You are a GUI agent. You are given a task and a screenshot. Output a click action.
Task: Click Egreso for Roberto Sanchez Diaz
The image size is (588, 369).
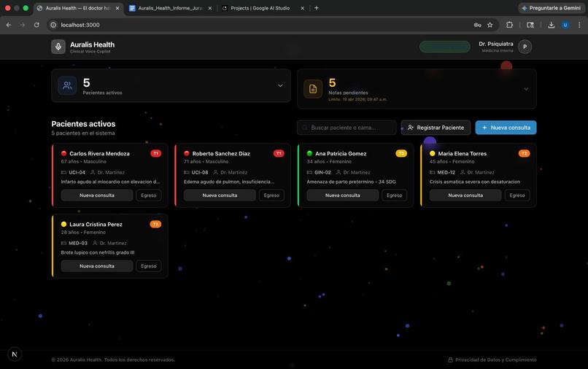coord(271,195)
